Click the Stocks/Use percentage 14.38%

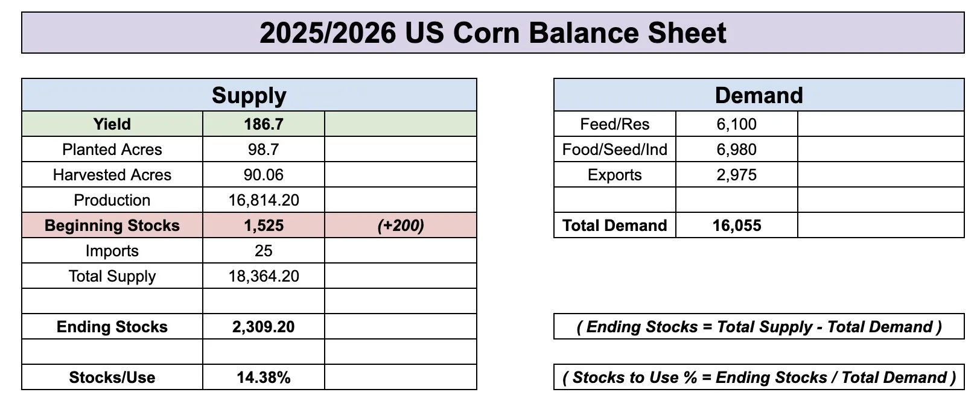tap(264, 377)
